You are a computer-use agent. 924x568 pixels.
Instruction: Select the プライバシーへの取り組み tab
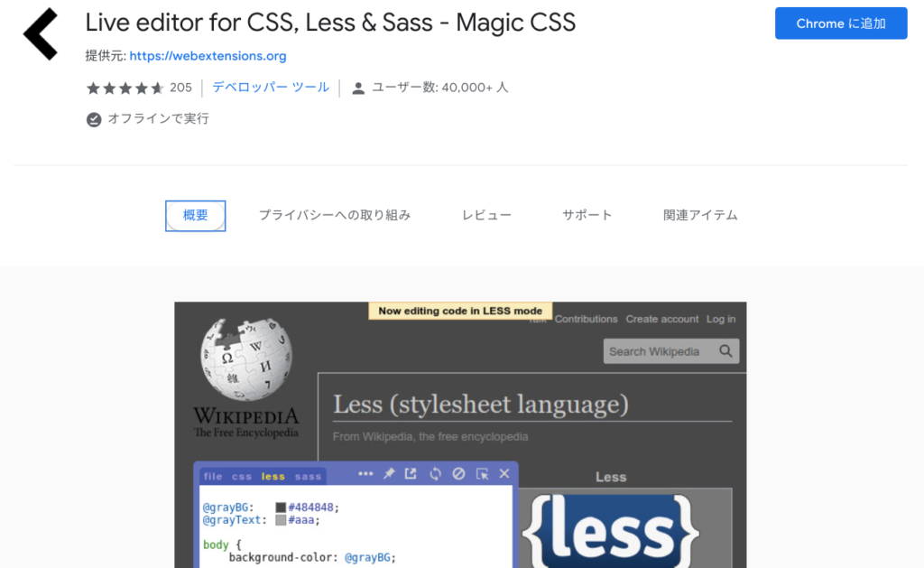tap(335, 215)
